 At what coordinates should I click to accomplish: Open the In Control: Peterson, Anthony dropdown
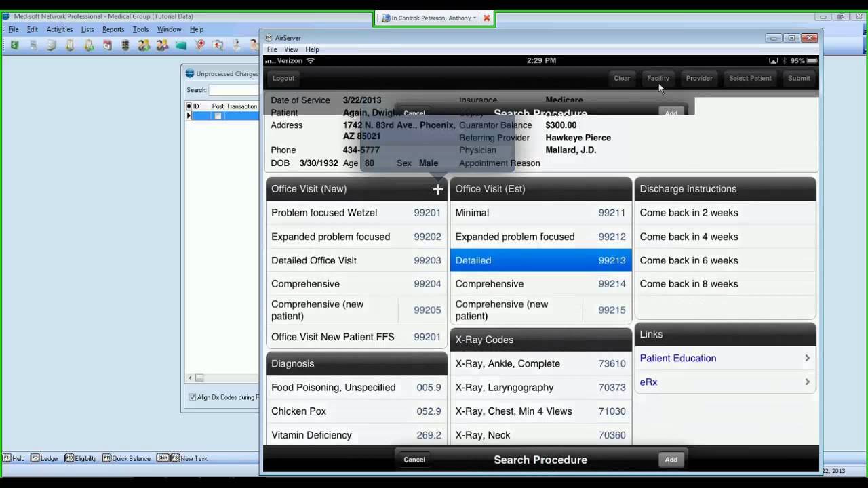coord(429,18)
